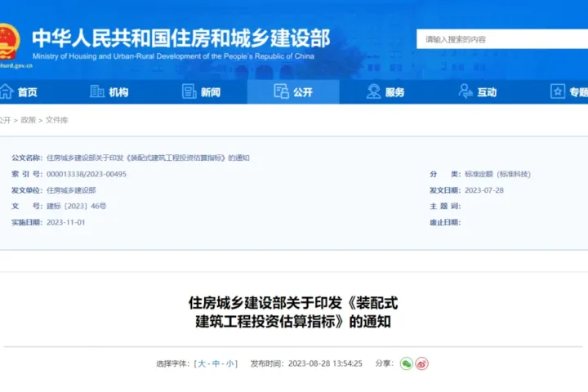Click the 主题词 label
Image resolution: width=588 pixels, height=392 pixels.
pyautogui.click(x=445, y=206)
